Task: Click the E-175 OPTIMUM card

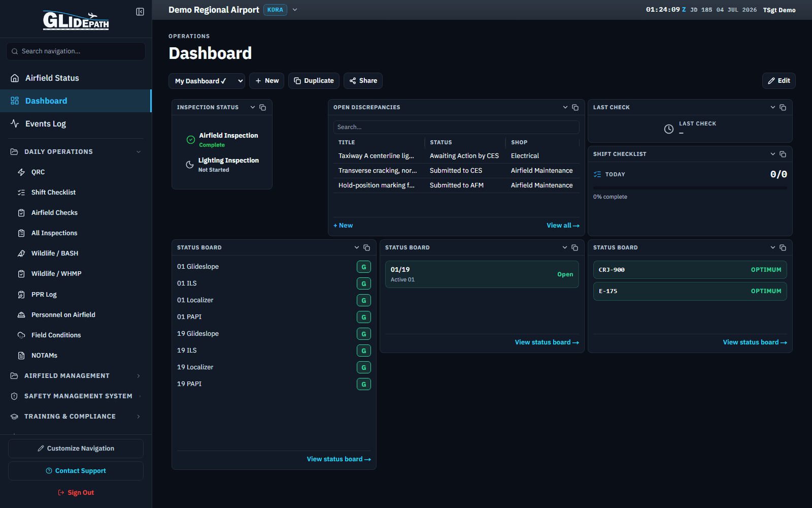Action: [690, 291]
